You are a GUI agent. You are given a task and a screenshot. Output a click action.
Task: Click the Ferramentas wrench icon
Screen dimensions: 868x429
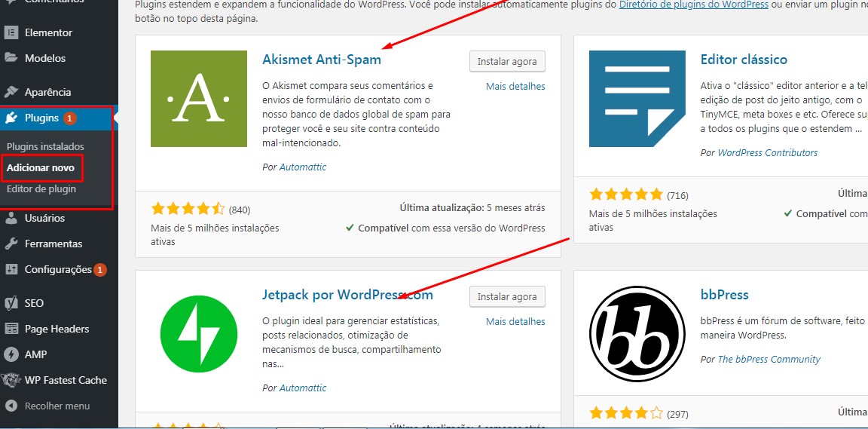click(11, 244)
